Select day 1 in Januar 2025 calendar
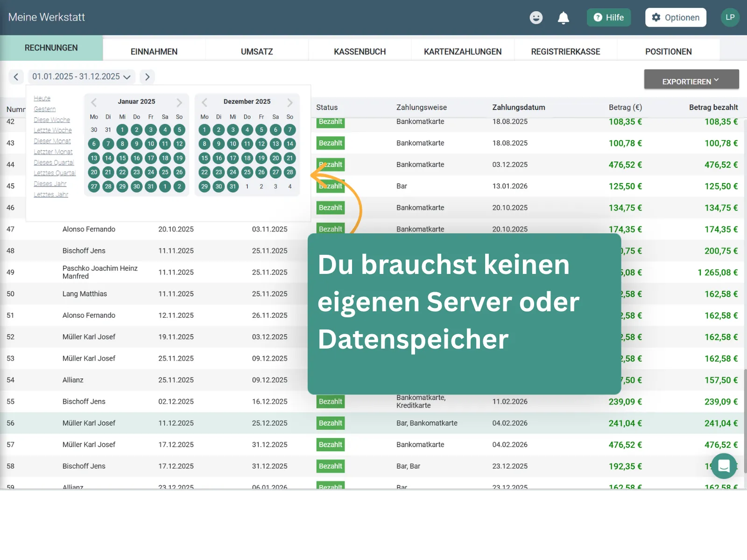Viewport: 747px width, 560px height. tap(122, 130)
